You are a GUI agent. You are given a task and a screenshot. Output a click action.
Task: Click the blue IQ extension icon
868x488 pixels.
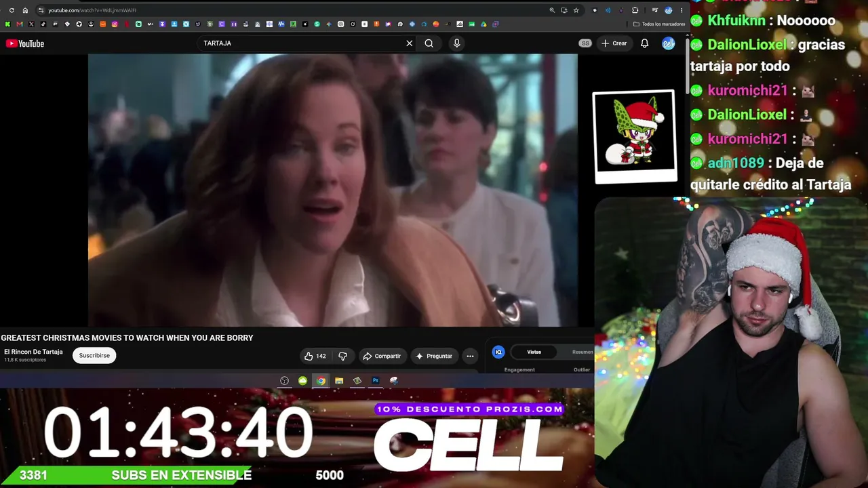(498, 352)
